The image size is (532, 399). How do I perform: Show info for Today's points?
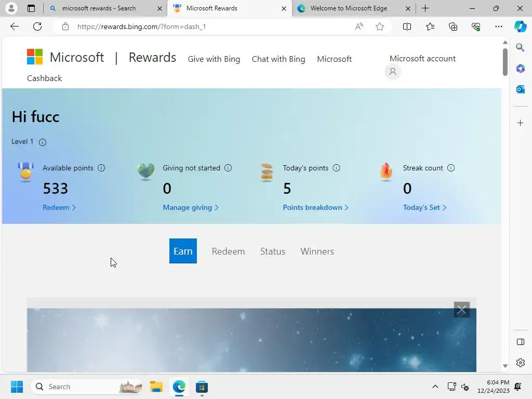pyautogui.click(x=336, y=168)
